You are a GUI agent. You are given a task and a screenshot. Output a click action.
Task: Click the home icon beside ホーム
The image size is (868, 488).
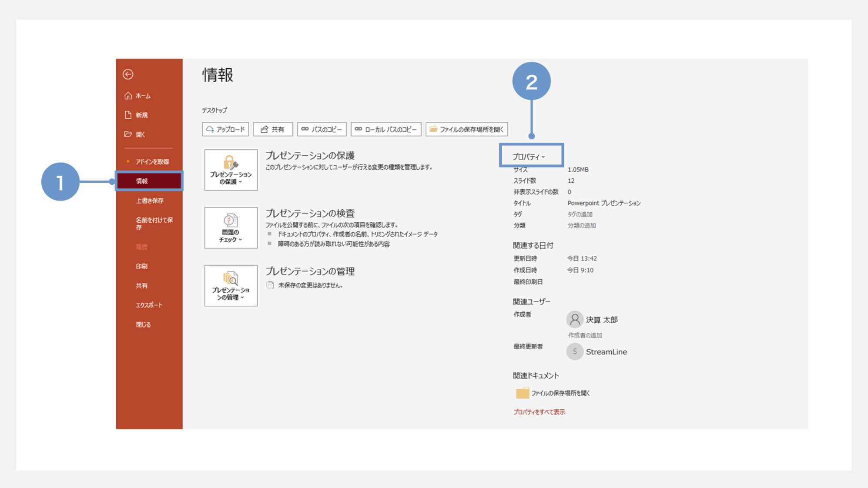(128, 95)
